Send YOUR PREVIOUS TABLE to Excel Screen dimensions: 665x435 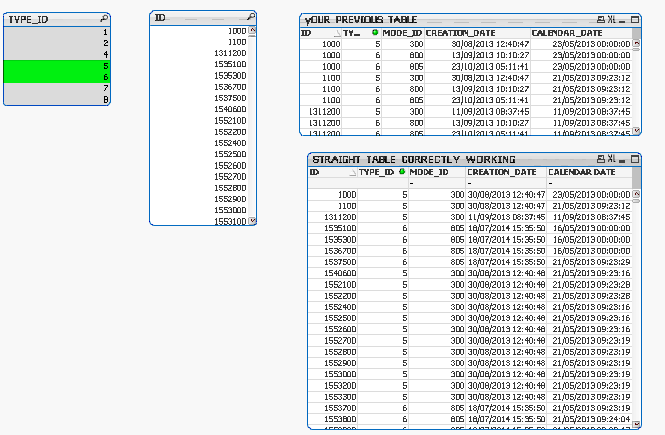(x=611, y=20)
